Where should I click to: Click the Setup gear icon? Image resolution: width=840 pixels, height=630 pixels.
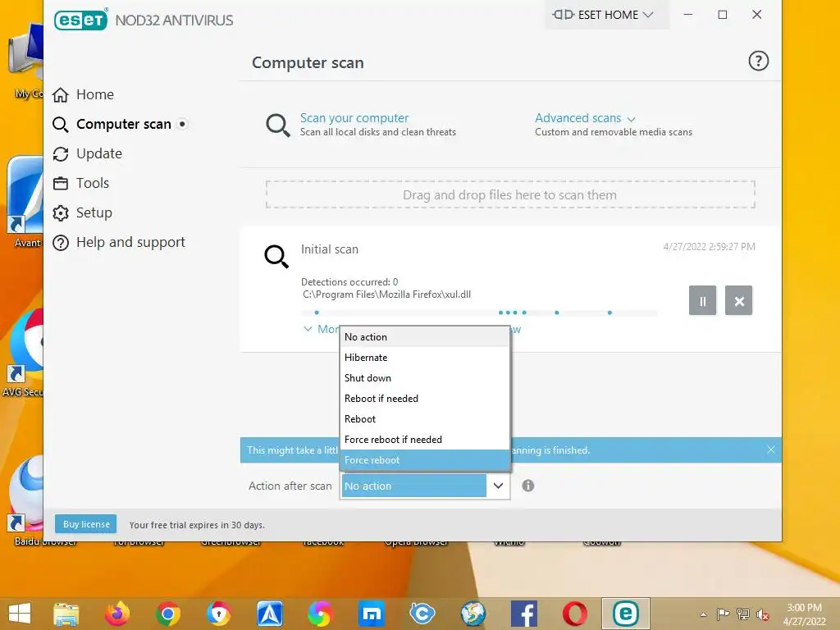point(61,213)
